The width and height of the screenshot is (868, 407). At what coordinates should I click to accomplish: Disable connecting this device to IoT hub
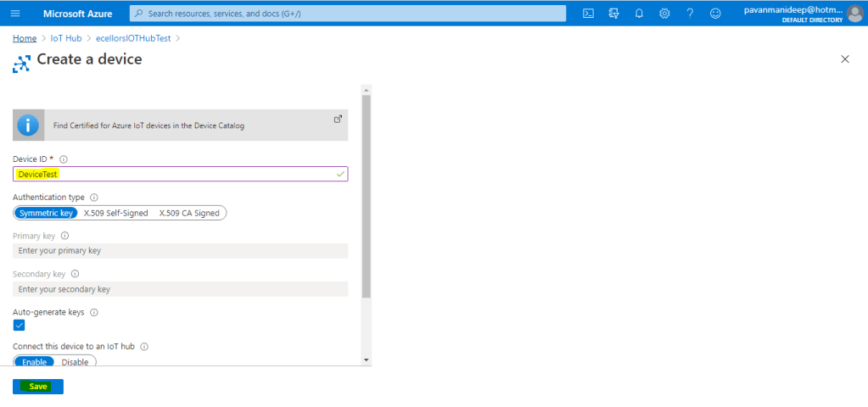pos(76,362)
